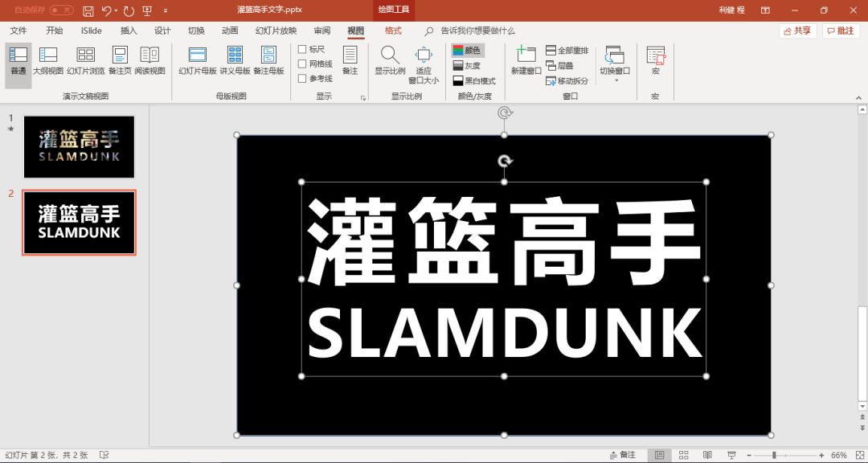Toggle the Guides (参考线) checkbox
868x463 pixels.
(x=302, y=79)
